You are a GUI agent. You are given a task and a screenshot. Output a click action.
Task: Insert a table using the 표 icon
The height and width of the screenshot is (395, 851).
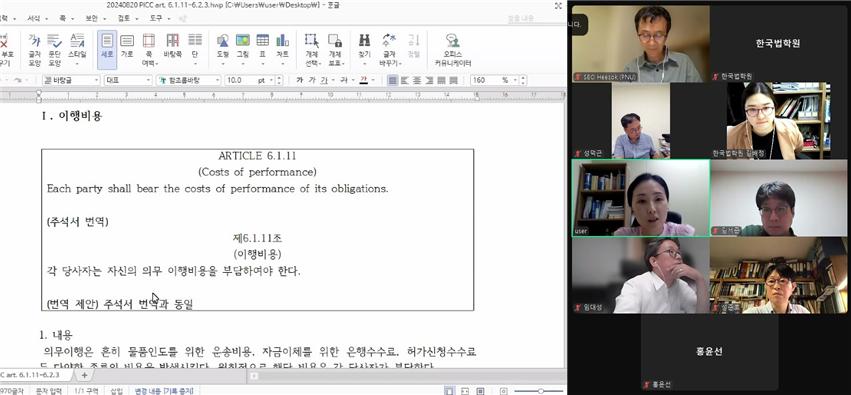coord(263,46)
